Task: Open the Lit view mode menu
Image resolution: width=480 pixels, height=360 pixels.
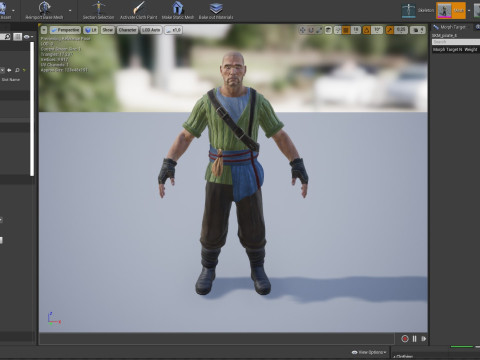Action: pyautogui.click(x=91, y=30)
